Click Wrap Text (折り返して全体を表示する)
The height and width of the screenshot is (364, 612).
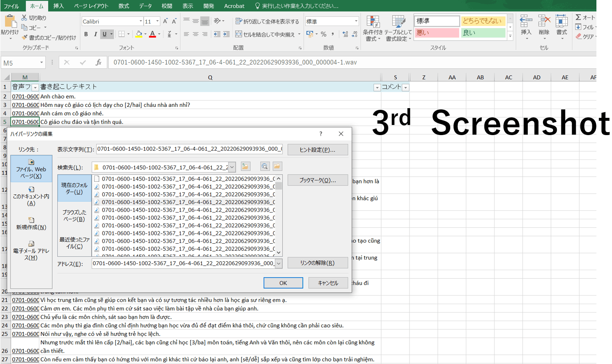tap(267, 21)
